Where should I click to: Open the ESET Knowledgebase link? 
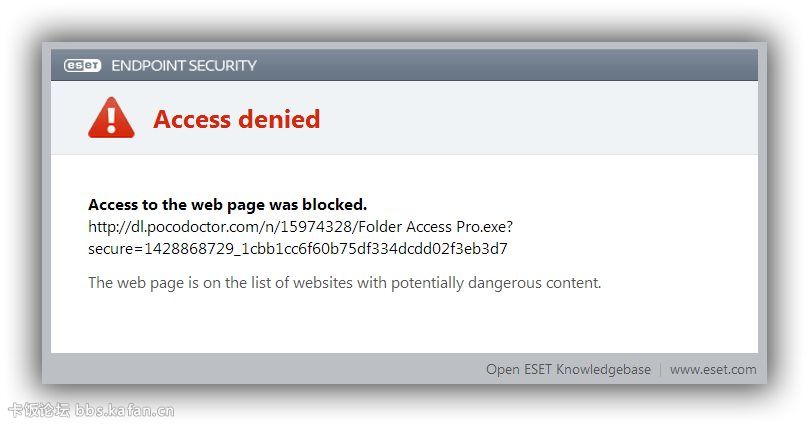coord(568,370)
